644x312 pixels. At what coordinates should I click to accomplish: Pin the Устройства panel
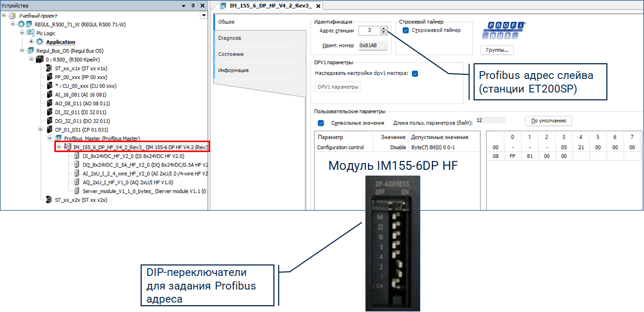point(193,5)
